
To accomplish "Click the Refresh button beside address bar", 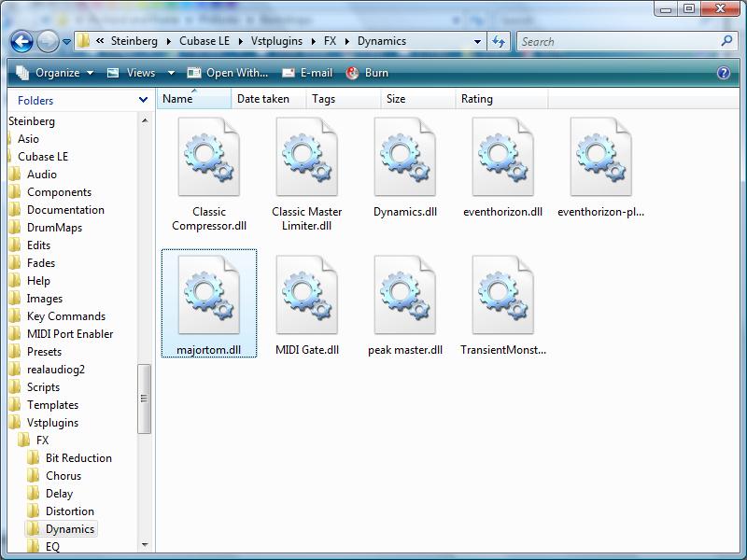I will point(499,41).
